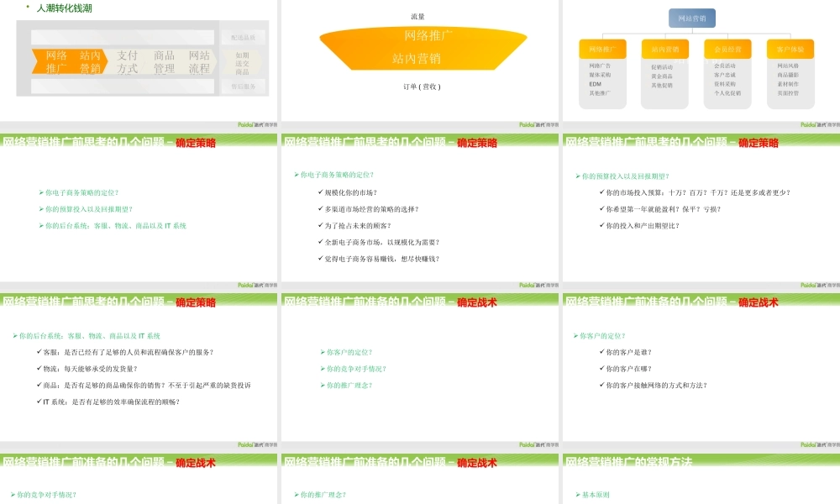The image size is (840, 504).
Task: Click the 基本原则 bullet in last slide
Action: 596,495
